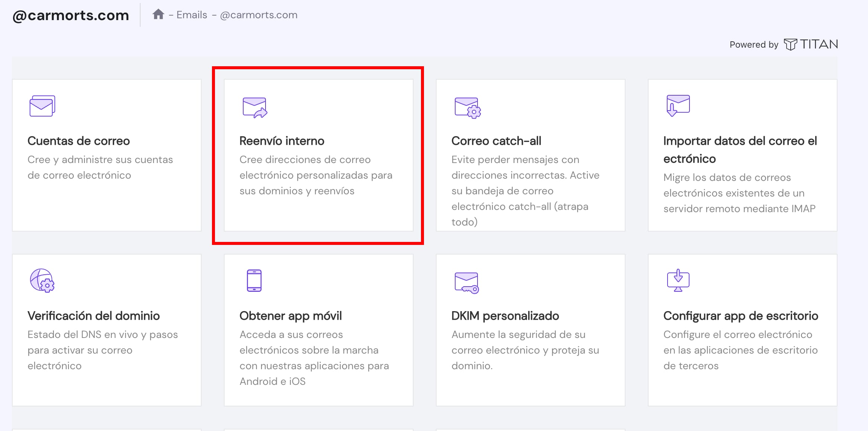868x431 pixels.
Task: Click the home icon in breadcrumb
Action: pos(158,15)
